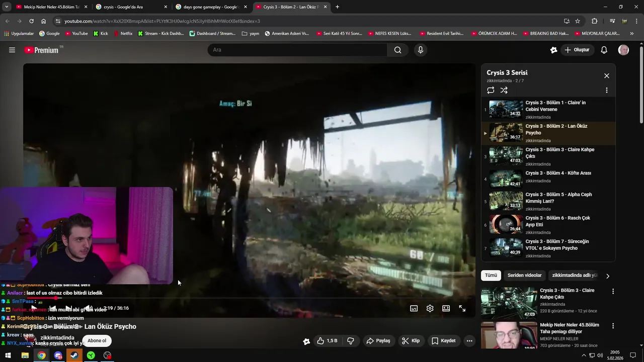Start voice search with microphone icon
644x362 pixels.
(421, 50)
